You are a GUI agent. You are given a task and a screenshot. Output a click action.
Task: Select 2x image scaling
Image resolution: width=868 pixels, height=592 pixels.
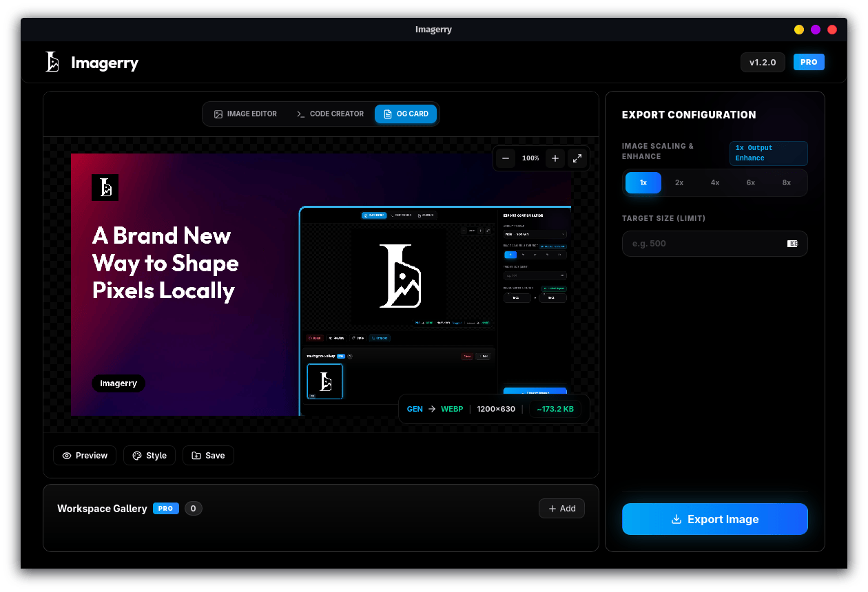tap(679, 183)
